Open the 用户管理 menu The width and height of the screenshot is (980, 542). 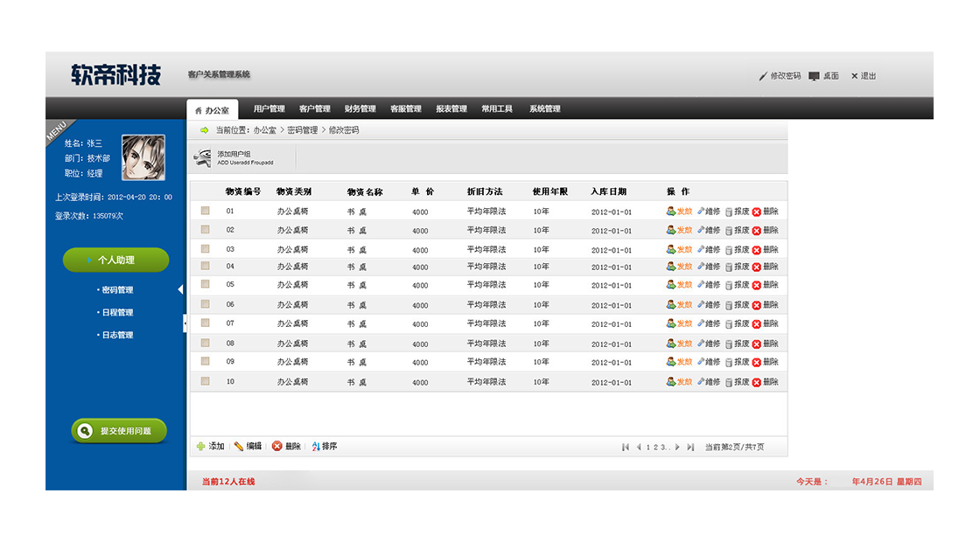coord(269,108)
